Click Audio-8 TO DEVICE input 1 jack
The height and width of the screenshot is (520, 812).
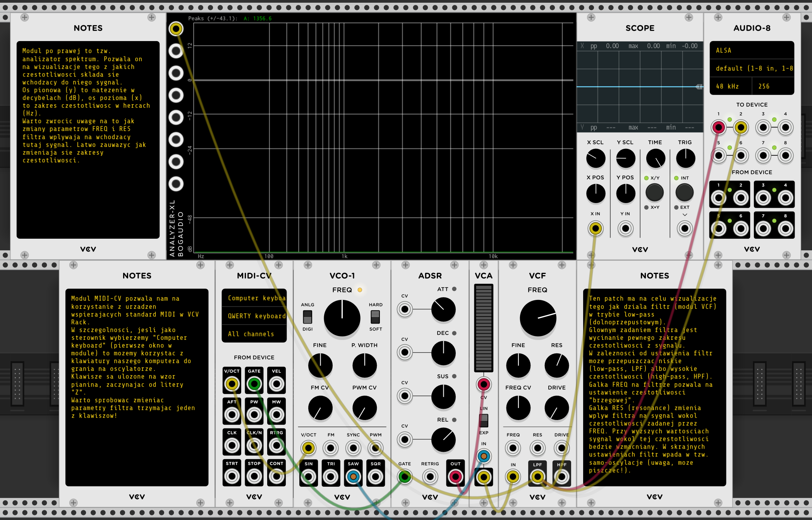tap(719, 127)
